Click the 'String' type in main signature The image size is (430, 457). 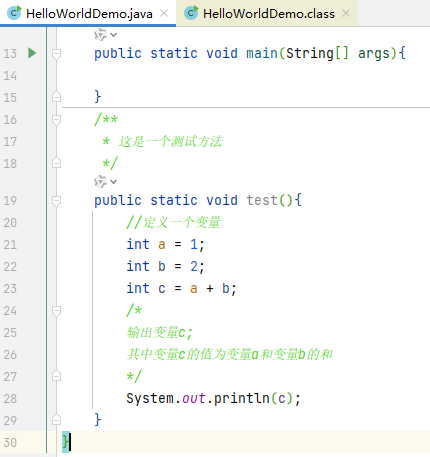click(x=310, y=53)
